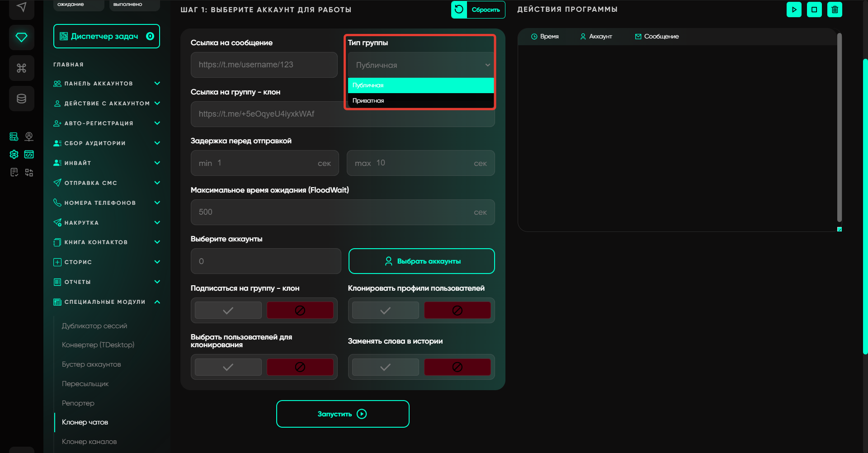Viewport: 868px width, 453px height.
Task: Click the command symbol icon in sidebar
Action: tap(21, 68)
